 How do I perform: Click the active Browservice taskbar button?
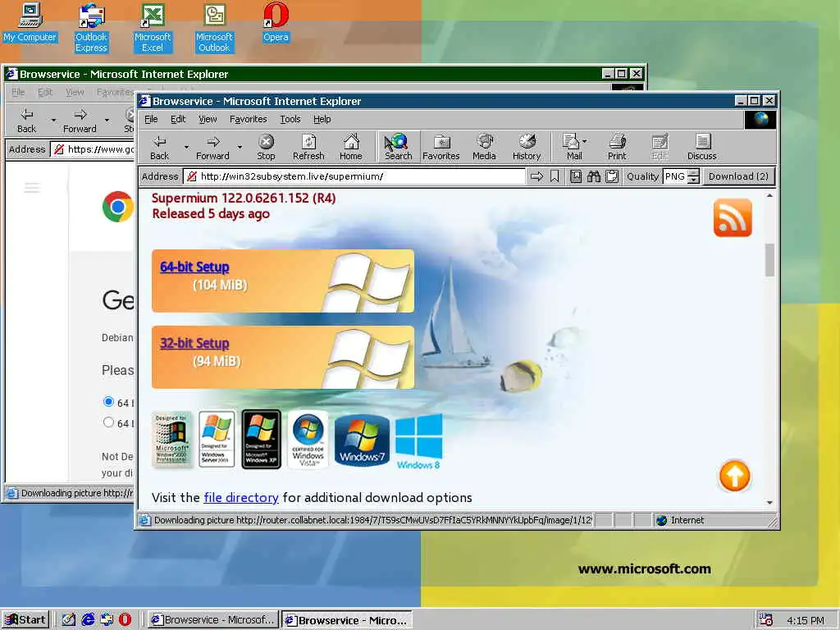347,620
